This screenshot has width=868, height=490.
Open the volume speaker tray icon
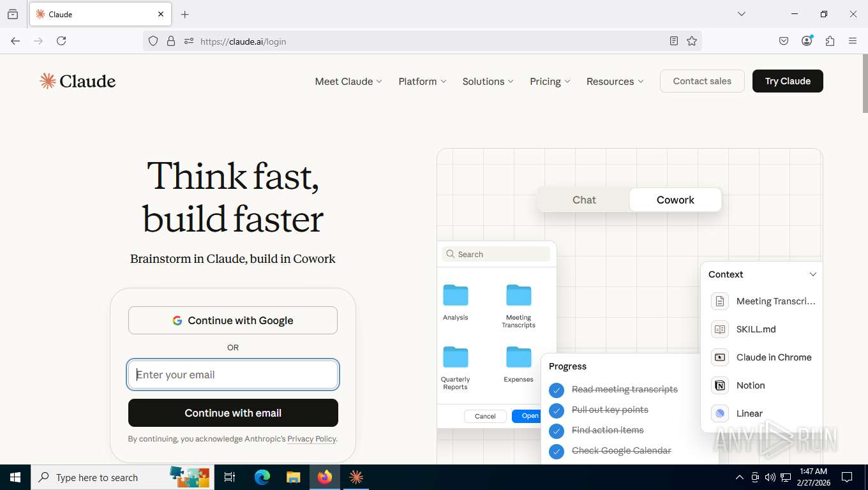pyautogui.click(x=770, y=477)
